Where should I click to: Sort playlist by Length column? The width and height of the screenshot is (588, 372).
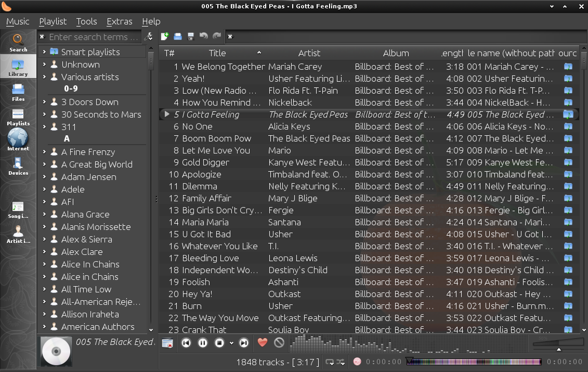coord(452,53)
